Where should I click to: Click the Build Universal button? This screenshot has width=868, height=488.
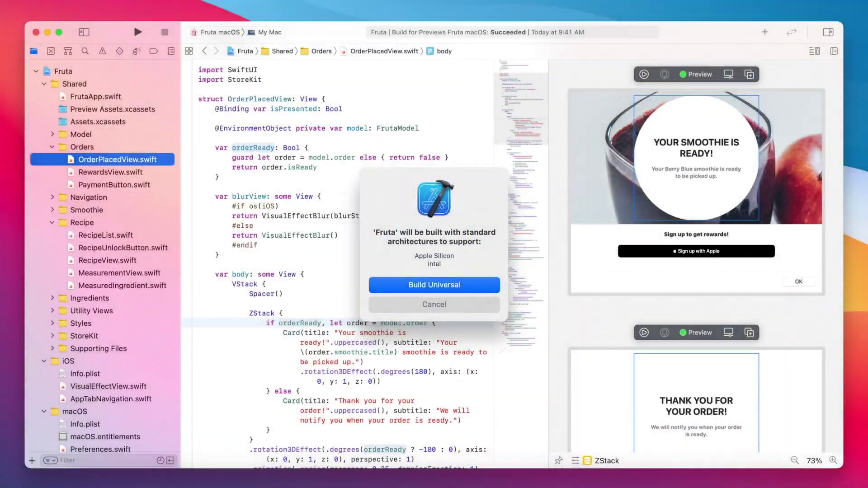tap(434, 285)
